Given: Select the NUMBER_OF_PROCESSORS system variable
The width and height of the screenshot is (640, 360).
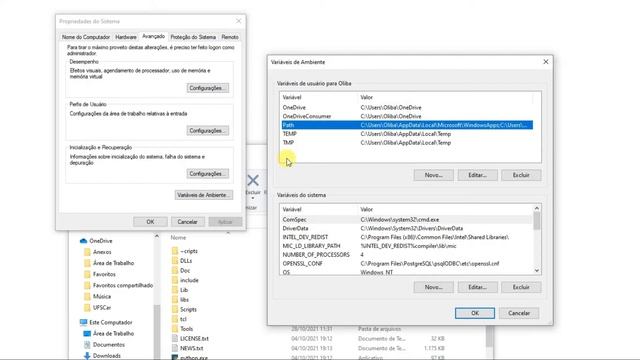Looking at the screenshot, I should pyautogui.click(x=407, y=255).
